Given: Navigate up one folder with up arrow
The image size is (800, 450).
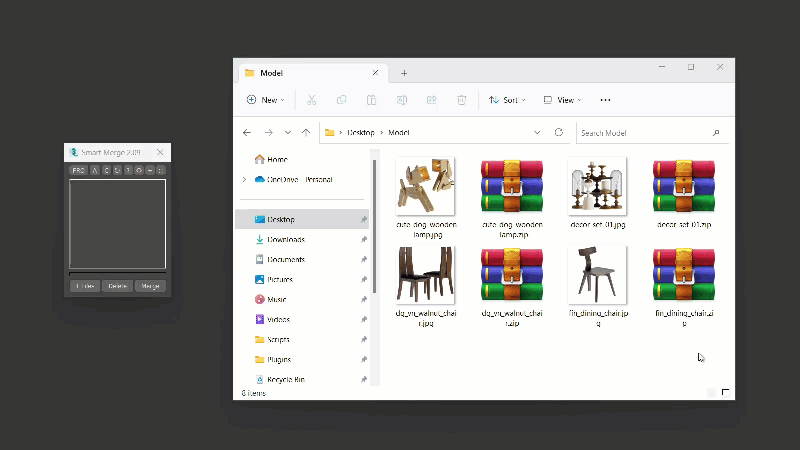Looking at the screenshot, I should point(307,132).
